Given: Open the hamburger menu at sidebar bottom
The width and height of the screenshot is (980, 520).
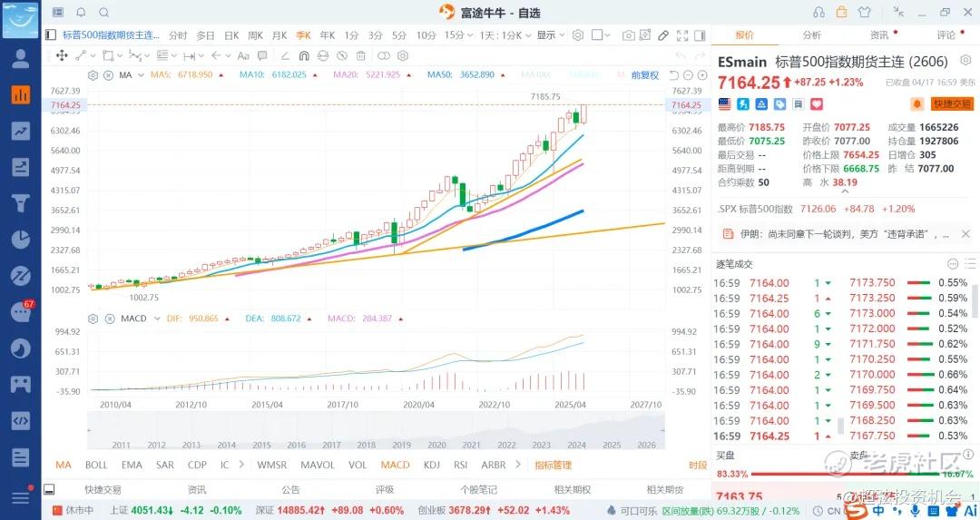Looking at the screenshot, I should coord(21,497).
